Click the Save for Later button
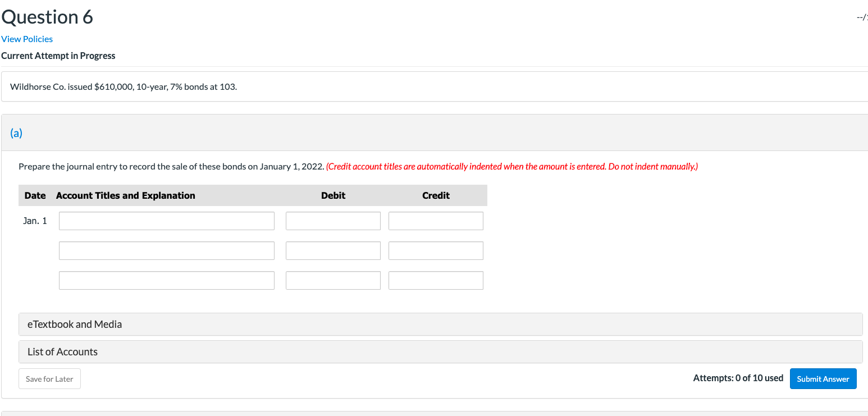The width and height of the screenshot is (868, 416). [x=49, y=378]
